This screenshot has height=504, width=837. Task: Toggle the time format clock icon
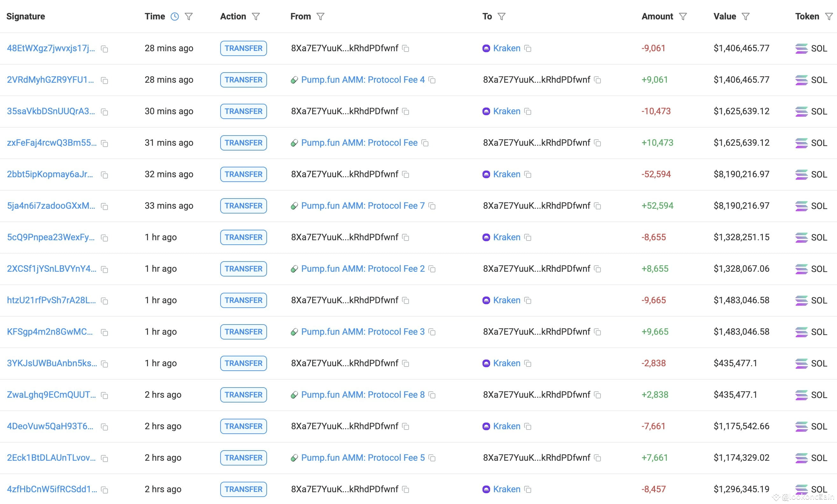click(175, 16)
